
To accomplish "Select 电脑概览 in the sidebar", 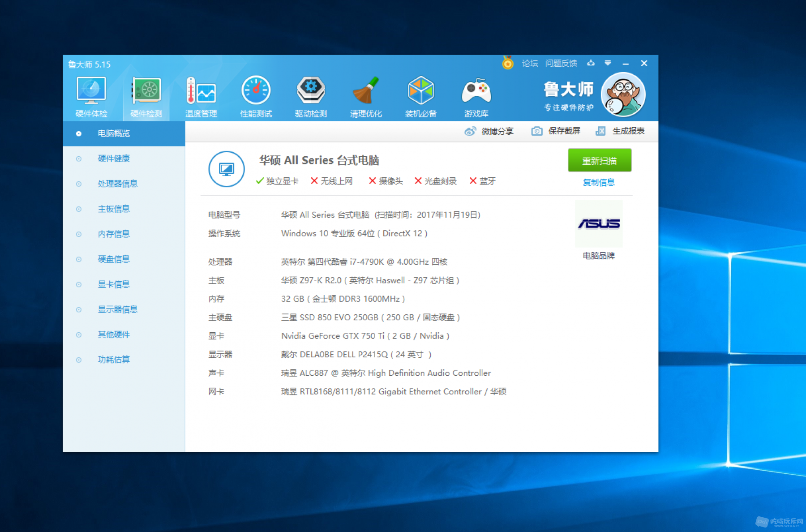I will (124, 133).
